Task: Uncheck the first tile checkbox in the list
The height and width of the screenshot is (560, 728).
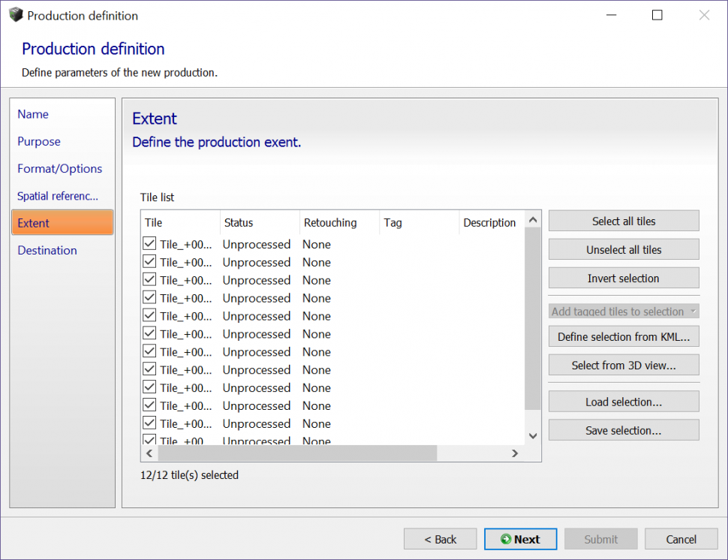Action: (149, 243)
